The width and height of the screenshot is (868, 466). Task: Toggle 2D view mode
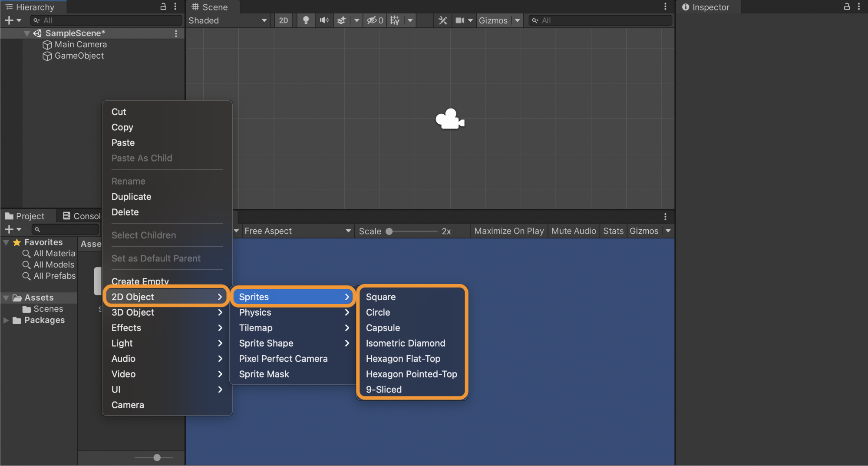(x=284, y=20)
